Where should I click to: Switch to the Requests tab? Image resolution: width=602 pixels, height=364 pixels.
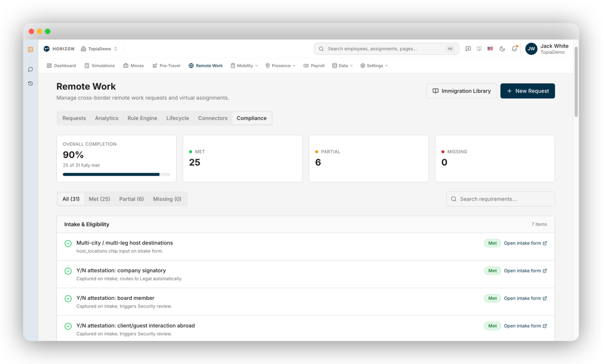click(74, 118)
